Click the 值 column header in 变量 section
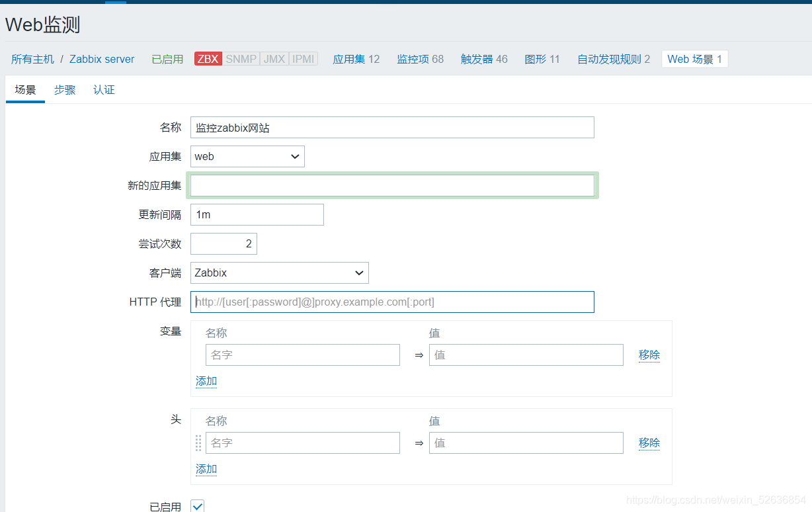 [434, 333]
